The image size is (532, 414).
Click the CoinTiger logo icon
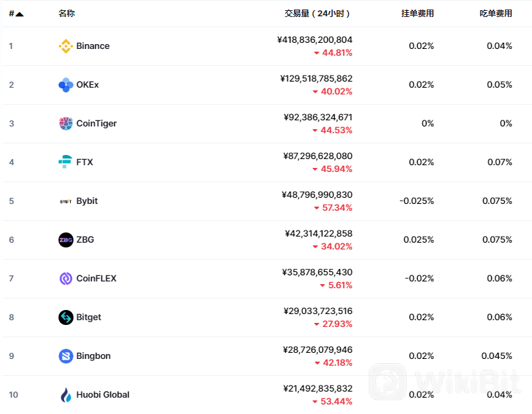point(65,124)
